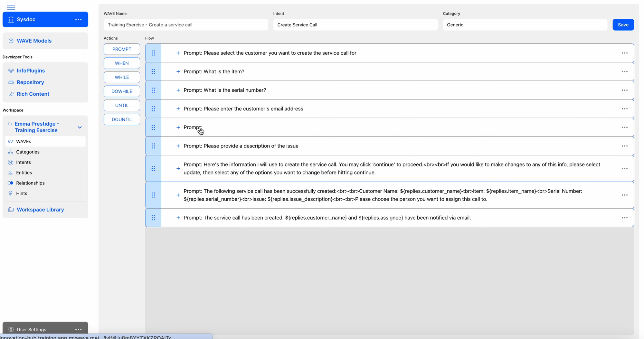
Task: Add an UNTIL action
Action: click(122, 105)
